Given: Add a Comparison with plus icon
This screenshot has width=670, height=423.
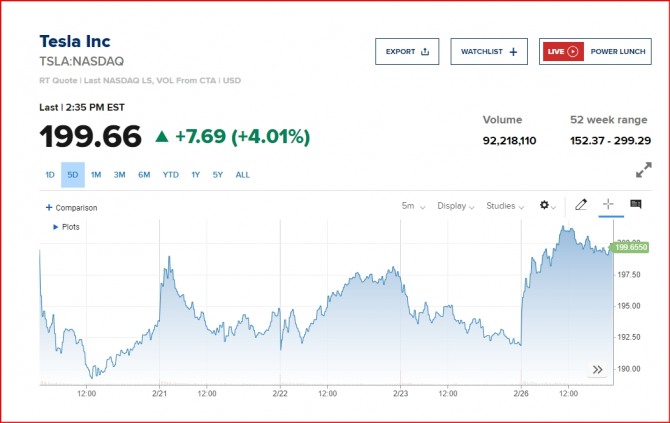Looking at the screenshot, I should pos(49,208).
